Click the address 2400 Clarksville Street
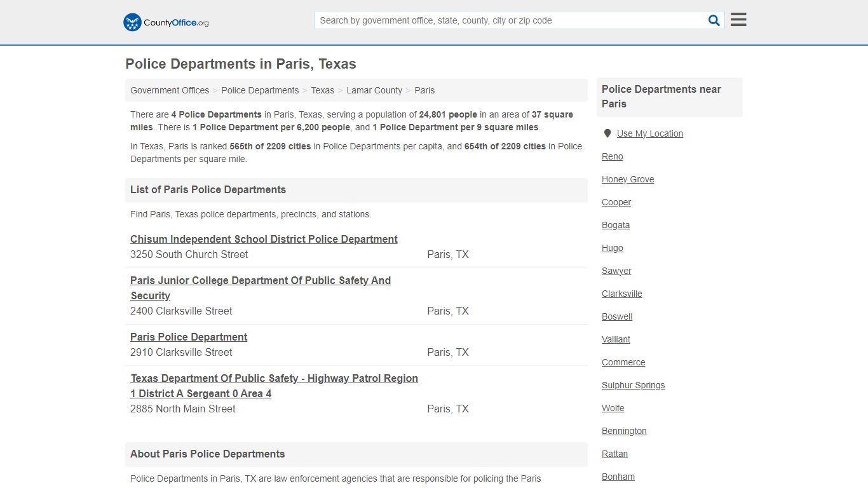 click(x=181, y=311)
